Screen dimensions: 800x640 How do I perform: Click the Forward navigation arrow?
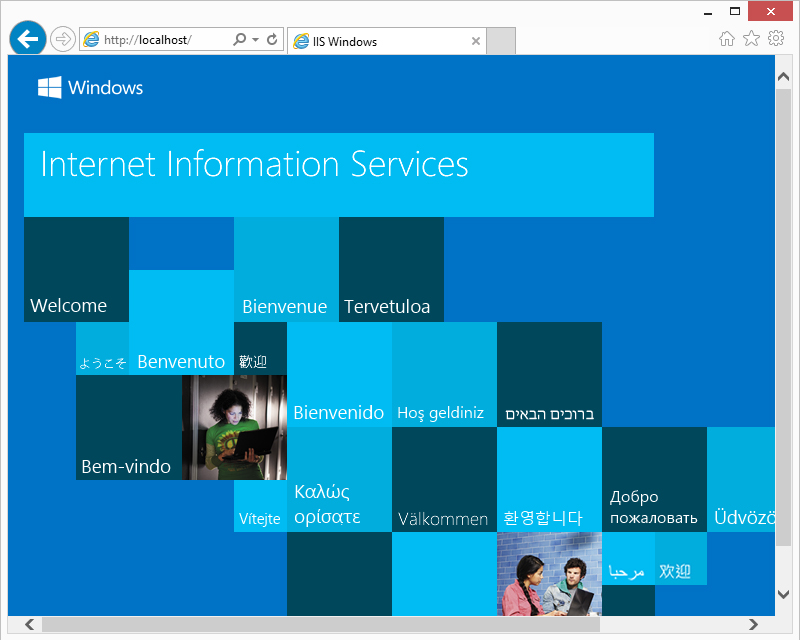63,39
